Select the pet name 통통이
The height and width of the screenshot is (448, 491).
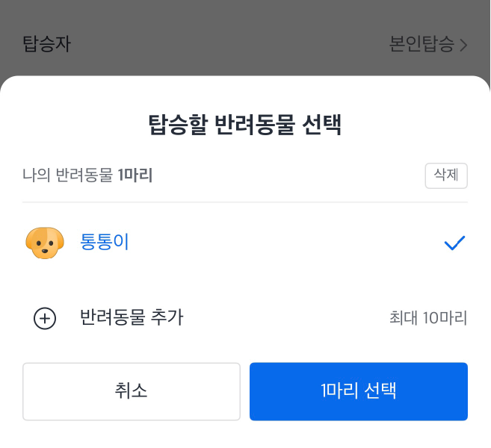point(105,242)
